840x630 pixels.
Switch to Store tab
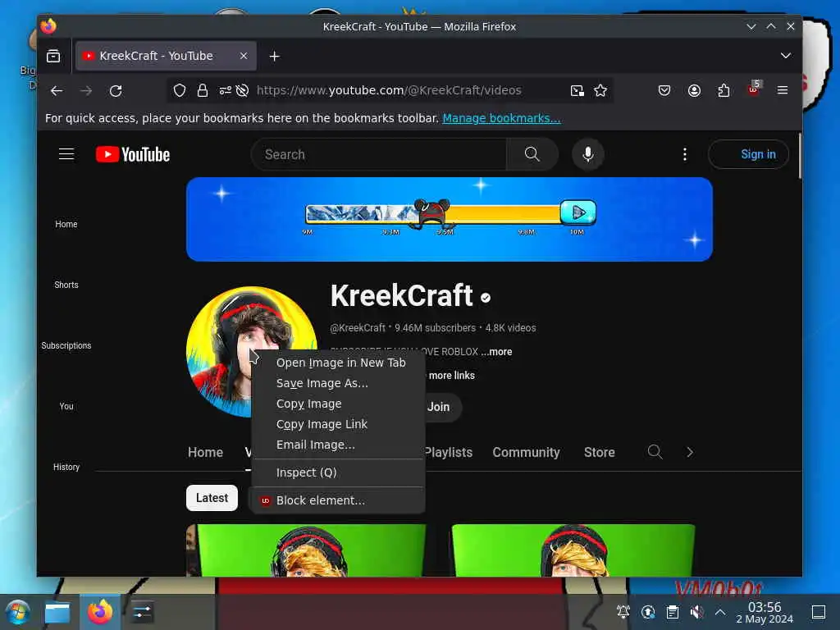[x=599, y=452]
